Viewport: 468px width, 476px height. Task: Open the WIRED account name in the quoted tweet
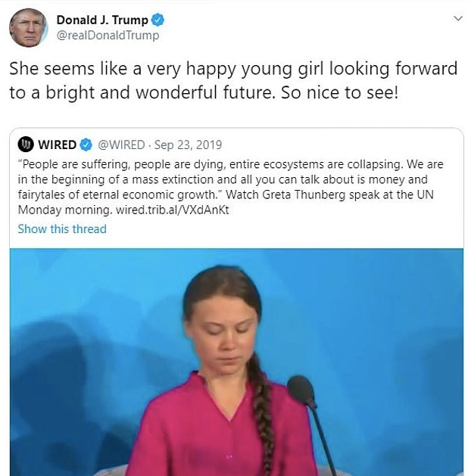click(57, 145)
